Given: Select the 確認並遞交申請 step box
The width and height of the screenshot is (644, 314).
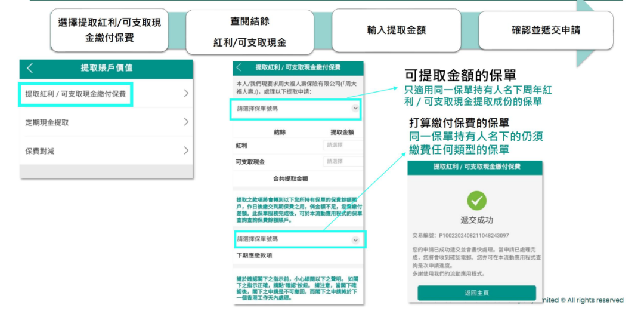Looking at the screenshot, I should [545, 30].
